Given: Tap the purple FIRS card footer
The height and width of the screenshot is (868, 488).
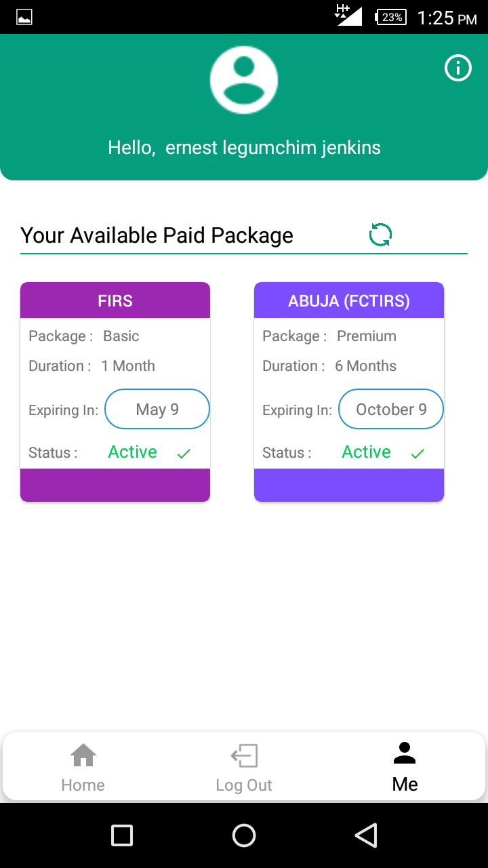Looking at the screenshot, I should tap(115, 485).
